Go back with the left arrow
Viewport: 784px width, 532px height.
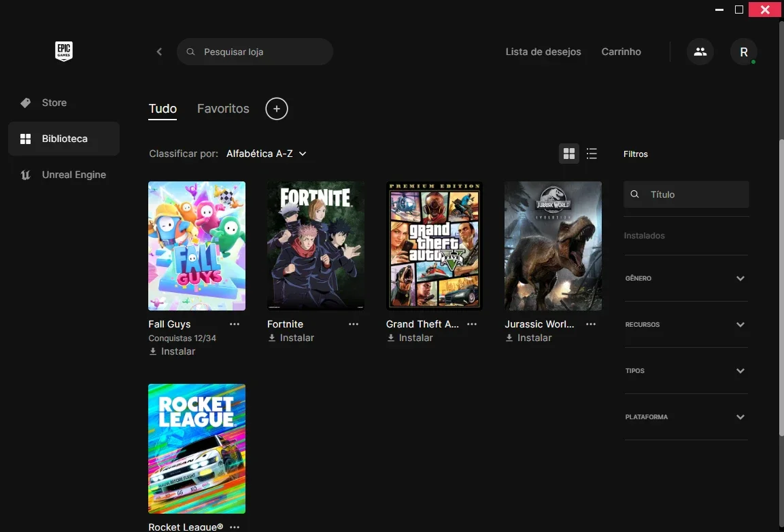pyautogui.click(x=159, y=52)
